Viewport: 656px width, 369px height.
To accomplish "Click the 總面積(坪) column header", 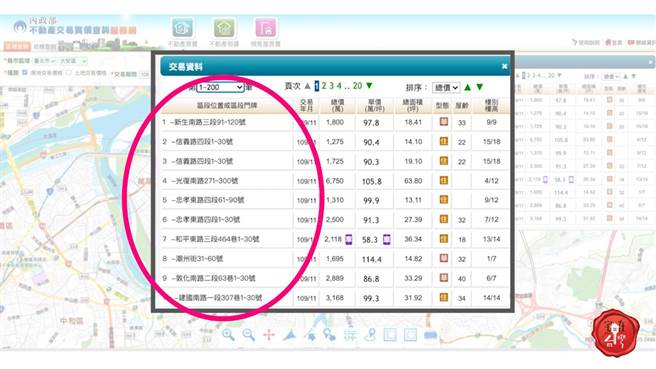I will click(x=413, y=105).
